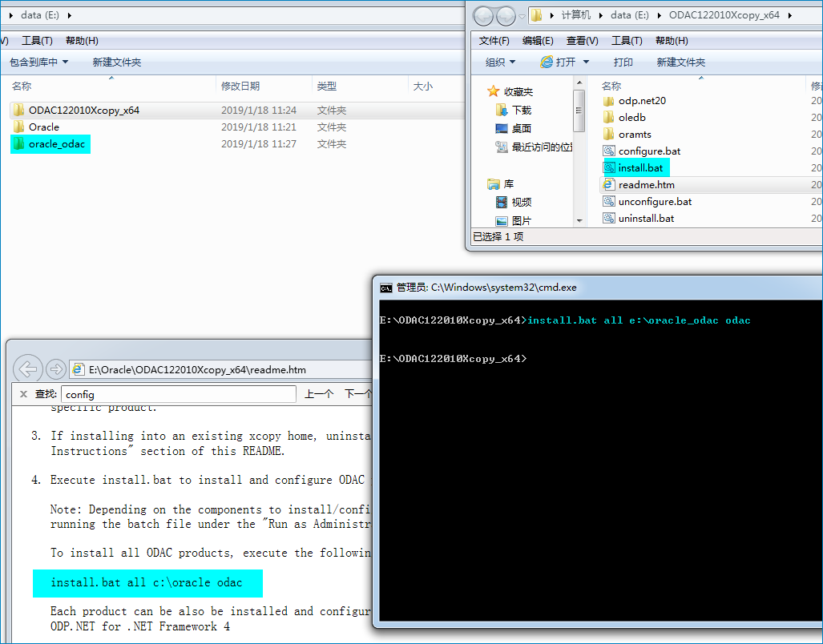Click the cmd.exe window title bar

(x=597, y=288)
